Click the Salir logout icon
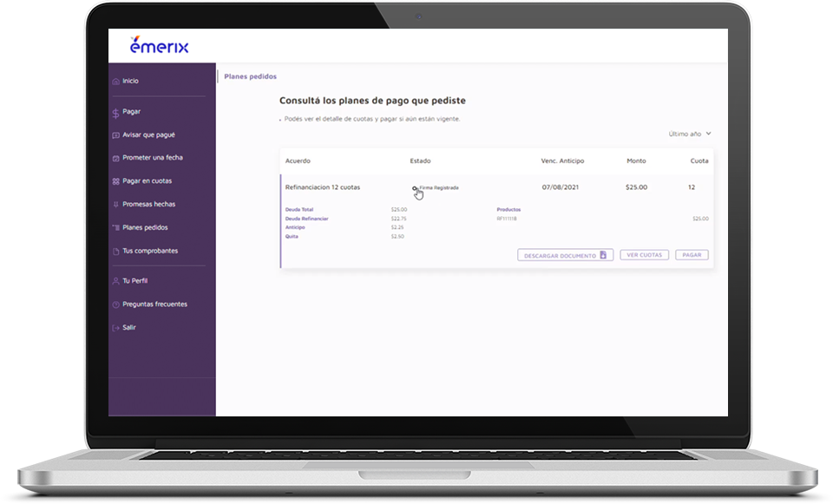The image size is (833, 504). click(115, 328)
